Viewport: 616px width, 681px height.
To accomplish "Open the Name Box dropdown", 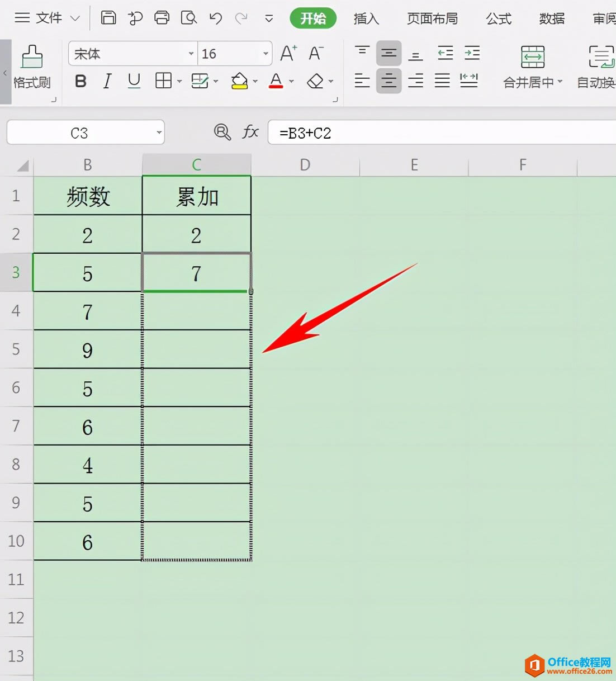I will pos(159,133).
